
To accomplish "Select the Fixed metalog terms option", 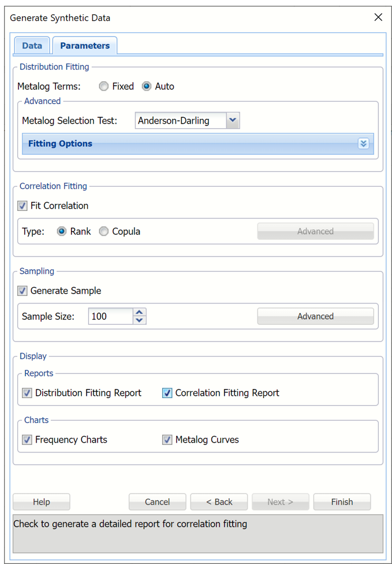I will (x=104, y=86).
